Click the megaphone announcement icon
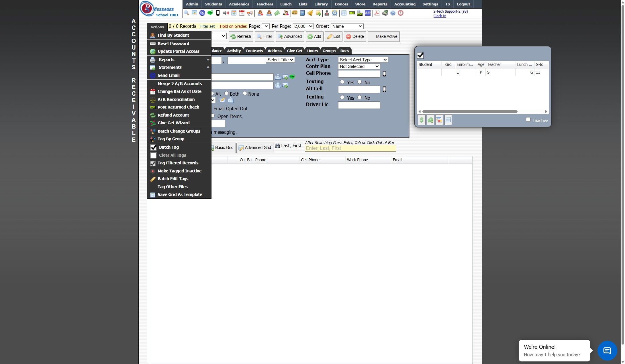Viewport: 625px width, 364px height. coord(250,13)
